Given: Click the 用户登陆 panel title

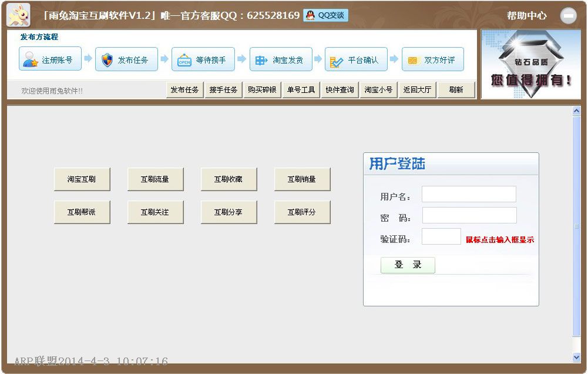Looking at the screenshot, I should point(397,163).
